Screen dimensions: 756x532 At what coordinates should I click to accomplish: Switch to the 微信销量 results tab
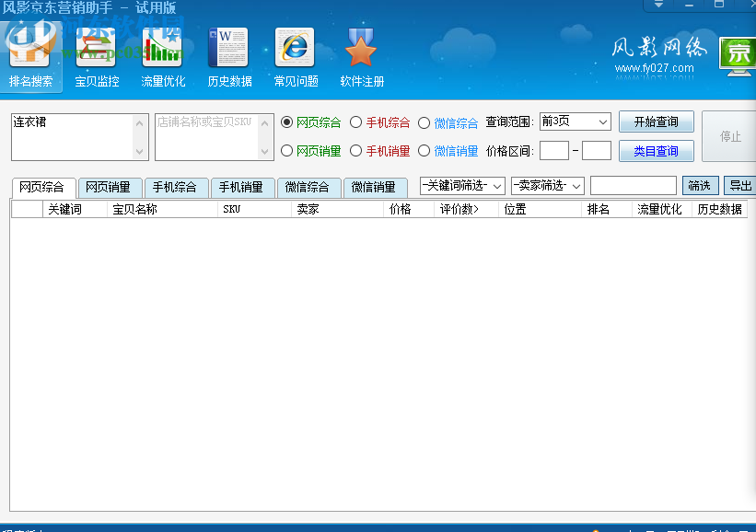pyautogui.click(x=376, y=187)
